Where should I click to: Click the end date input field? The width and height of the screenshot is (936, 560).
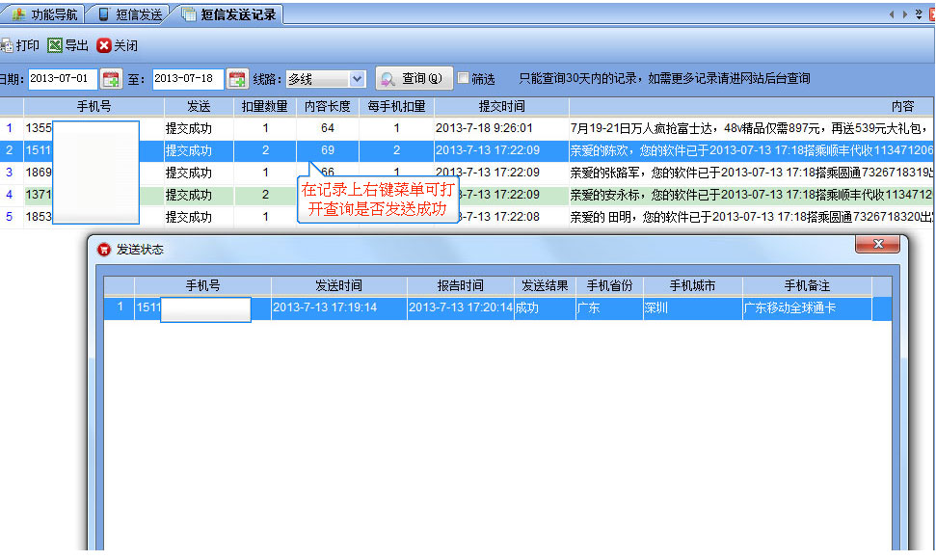(x=187, y=79)
